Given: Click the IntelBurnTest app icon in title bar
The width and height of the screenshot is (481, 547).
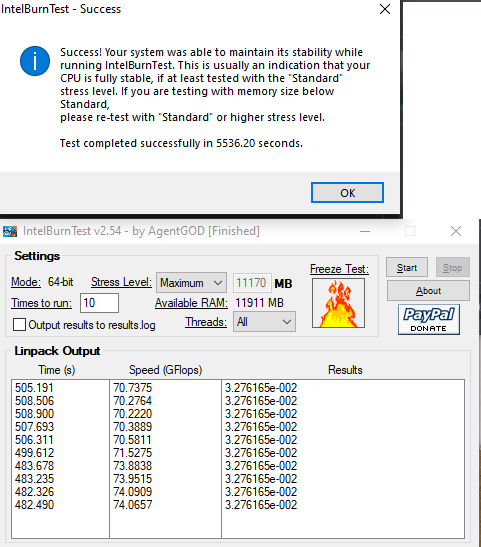Looking at the screenshot, I should pos(10,231).
